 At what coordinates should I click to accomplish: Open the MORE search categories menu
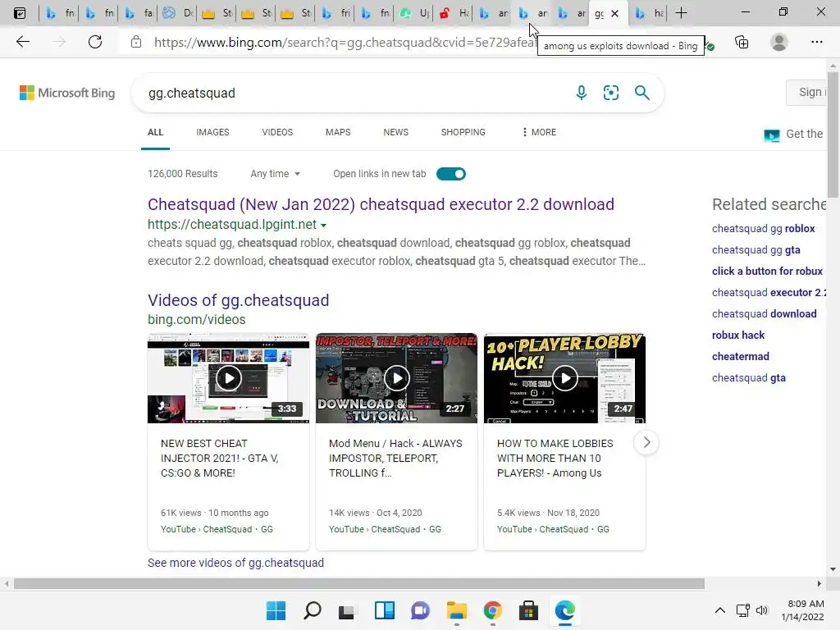pyautogui.click(x=539, y=132)
